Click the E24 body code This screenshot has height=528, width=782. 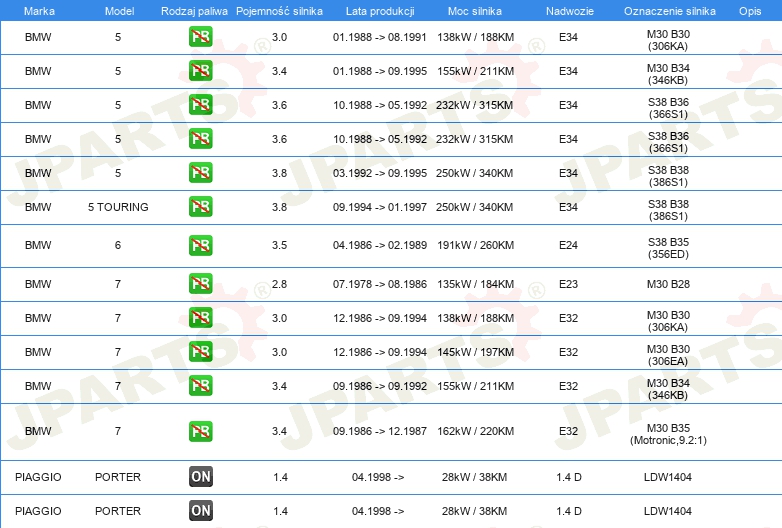pos(568,245)
